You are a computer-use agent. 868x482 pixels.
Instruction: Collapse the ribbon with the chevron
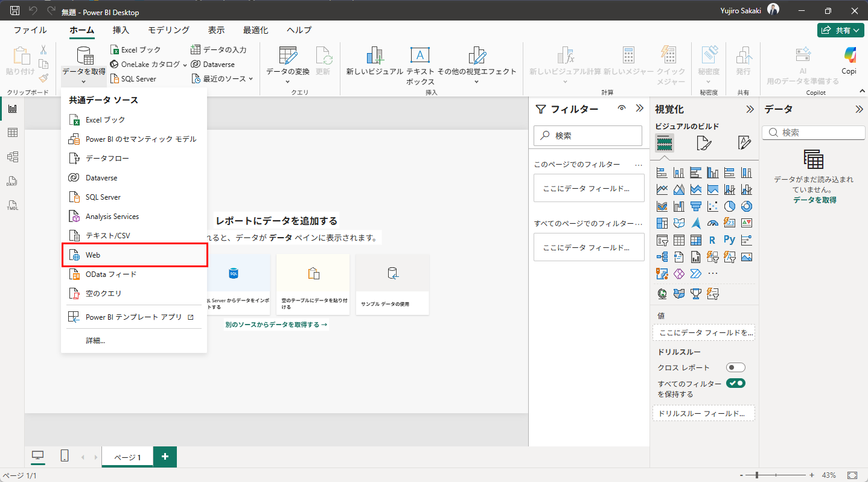861,90
